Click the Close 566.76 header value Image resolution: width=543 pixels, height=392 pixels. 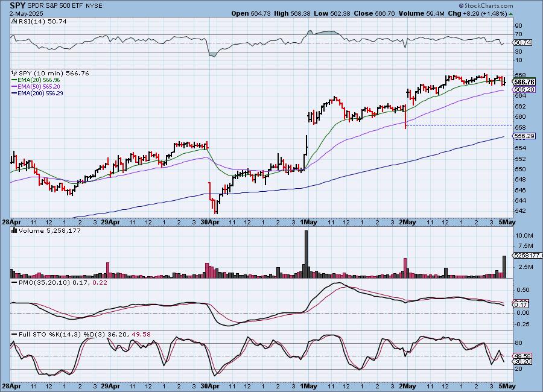[374, 13]
